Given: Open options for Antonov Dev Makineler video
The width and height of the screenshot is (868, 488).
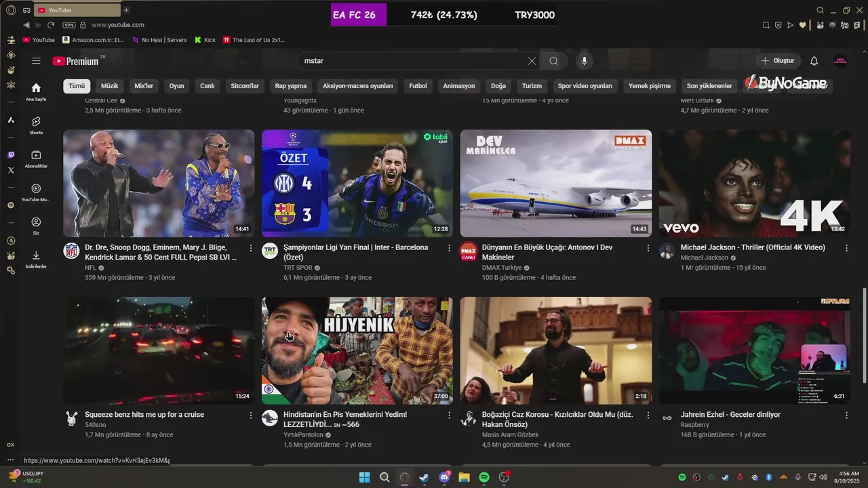Looking at the screenshot, I should pyautogui.click(x=648, y=249).
